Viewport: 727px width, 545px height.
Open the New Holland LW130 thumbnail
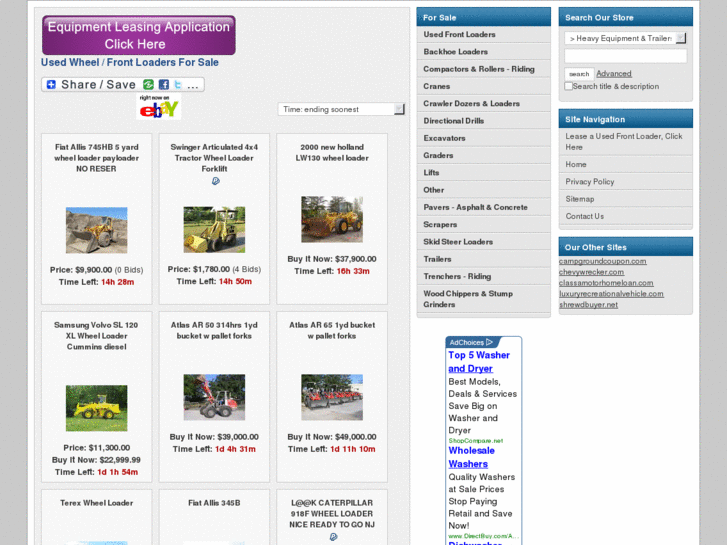(332, 219)
